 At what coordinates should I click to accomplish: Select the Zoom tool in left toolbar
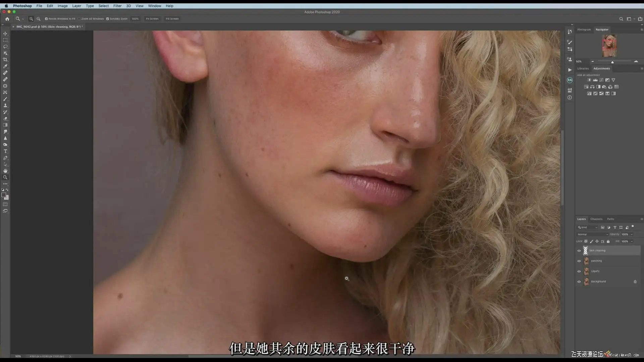tap(5, 177)
